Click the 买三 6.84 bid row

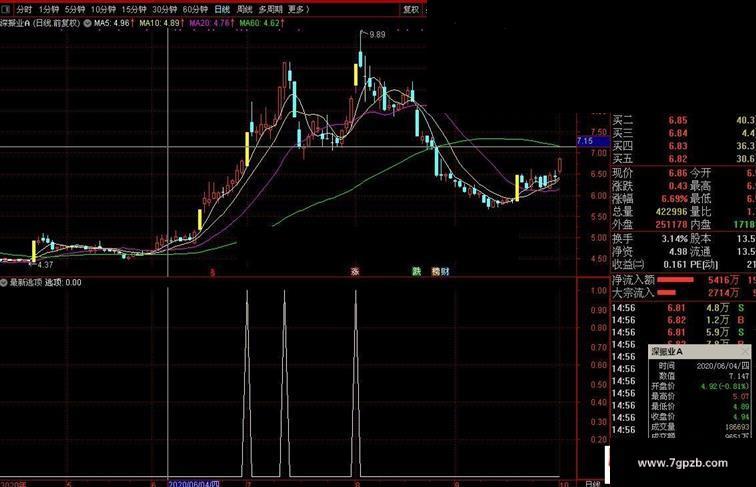pos(684,133)
